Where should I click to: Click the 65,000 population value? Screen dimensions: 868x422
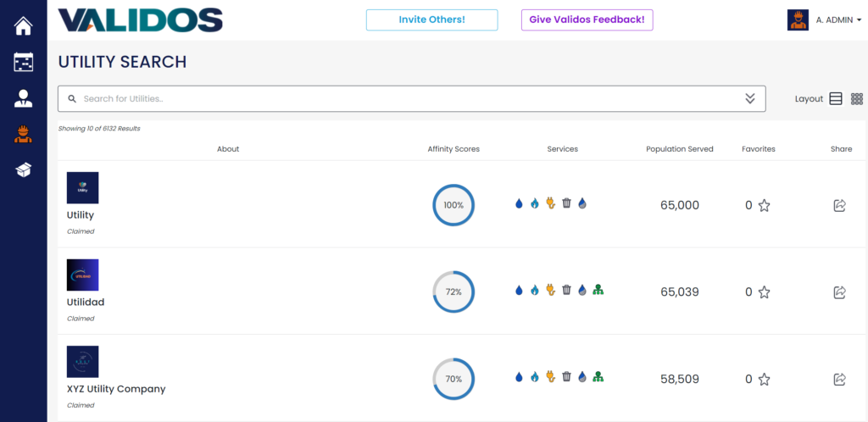680,205
